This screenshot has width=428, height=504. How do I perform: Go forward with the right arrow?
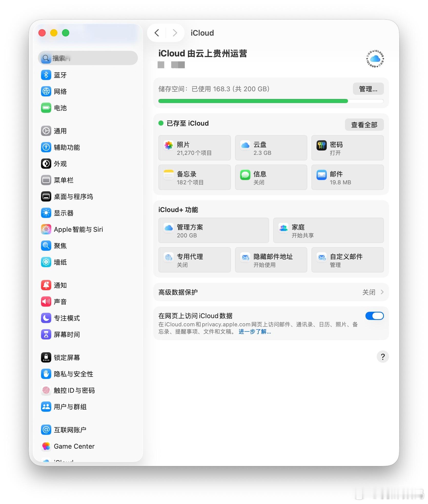click(x=175, y=33)
